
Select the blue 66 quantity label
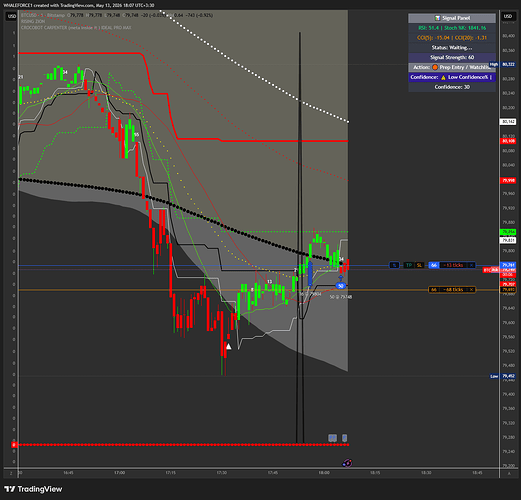click(434, 265)
